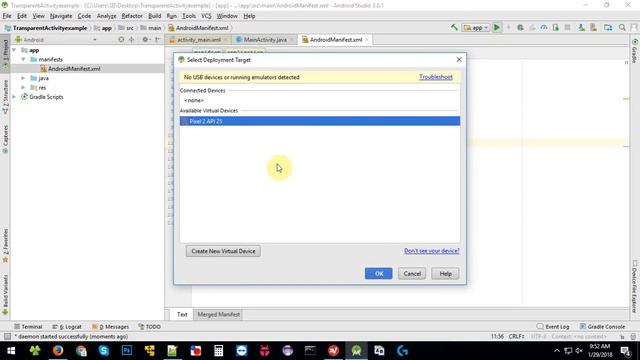640x360 pixels.
Task: Open the Structure side panel
Action: coord(5,96)
